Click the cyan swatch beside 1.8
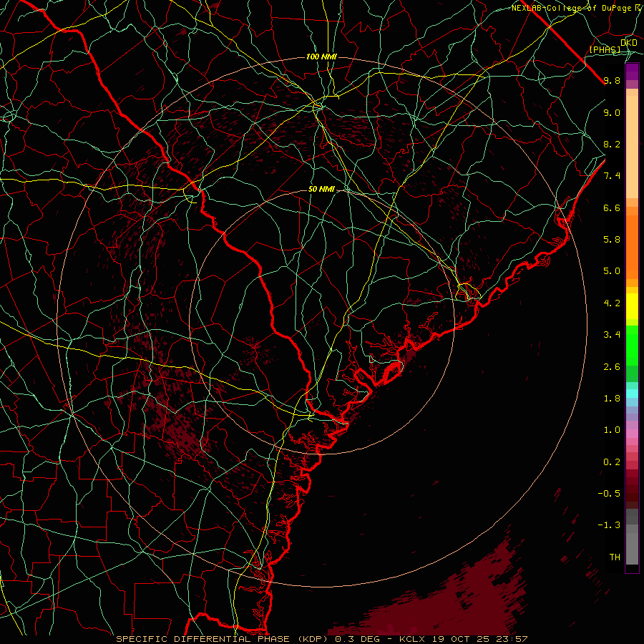This screenshot has height=644, width=644. [x=632, y=394]
